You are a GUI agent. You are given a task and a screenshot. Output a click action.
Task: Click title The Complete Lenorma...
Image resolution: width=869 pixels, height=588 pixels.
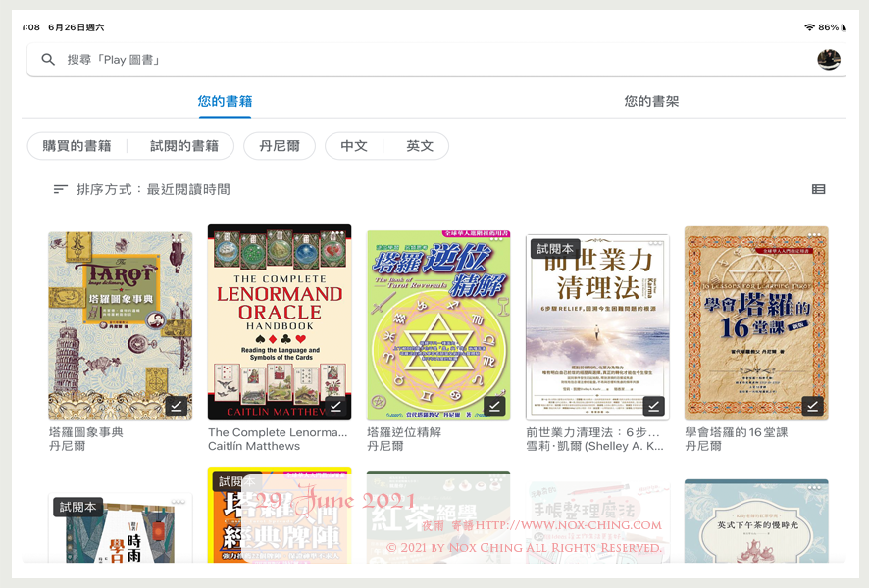point(278,432)
